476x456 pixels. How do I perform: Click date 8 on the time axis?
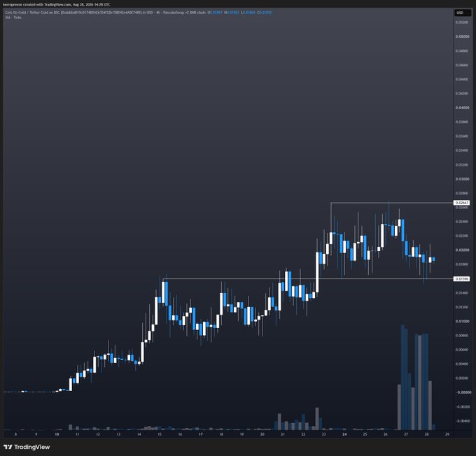click(x=16, y=434)
